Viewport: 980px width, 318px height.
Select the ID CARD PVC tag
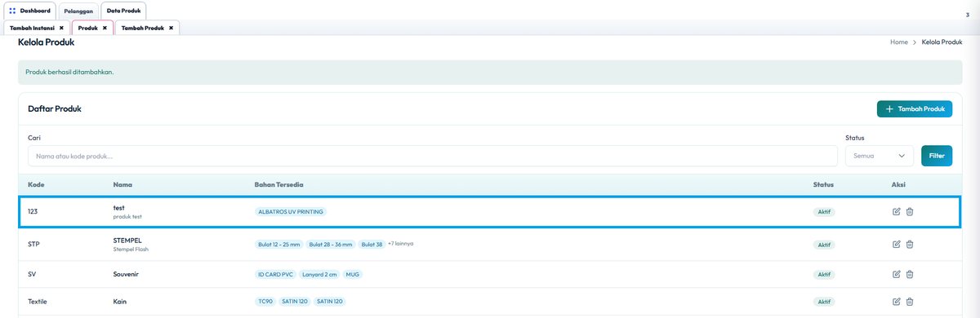275,274
